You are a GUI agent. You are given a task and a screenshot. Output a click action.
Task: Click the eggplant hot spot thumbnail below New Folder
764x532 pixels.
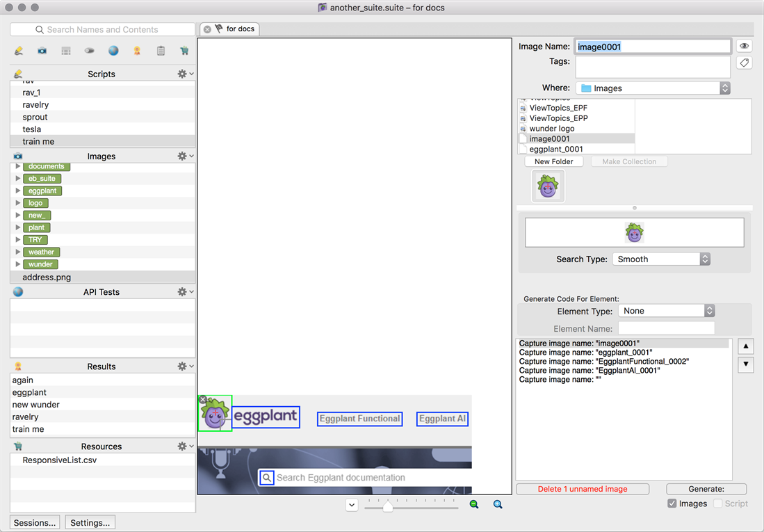[x=548, y=186]
